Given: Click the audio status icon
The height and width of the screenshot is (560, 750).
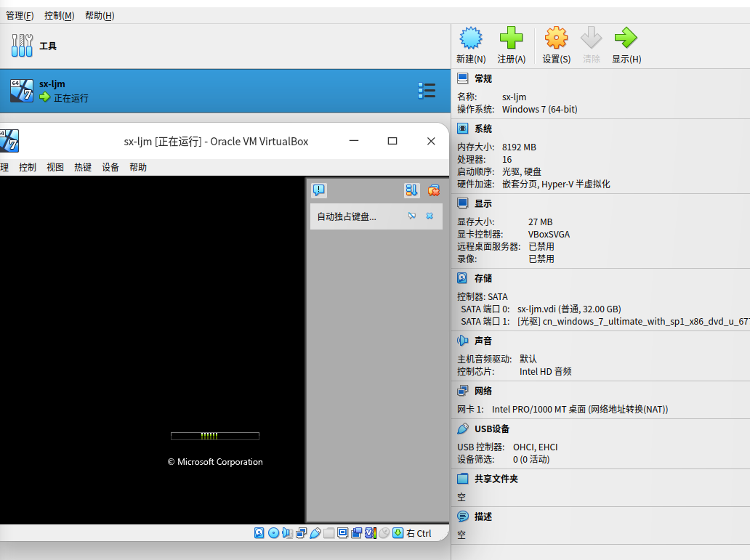Looking at the screenshot, I should (287, 532).
